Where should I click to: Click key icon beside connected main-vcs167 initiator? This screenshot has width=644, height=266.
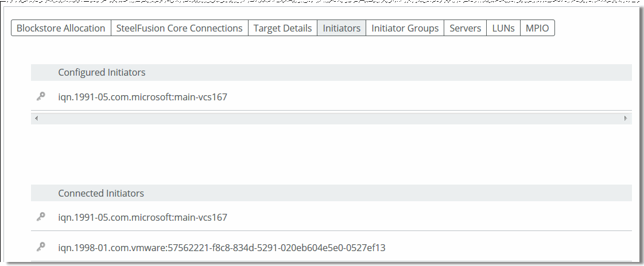click(40, 217)
